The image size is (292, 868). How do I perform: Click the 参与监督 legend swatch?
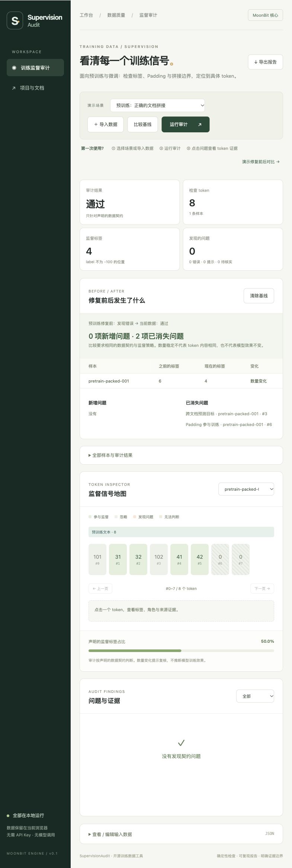90,517
